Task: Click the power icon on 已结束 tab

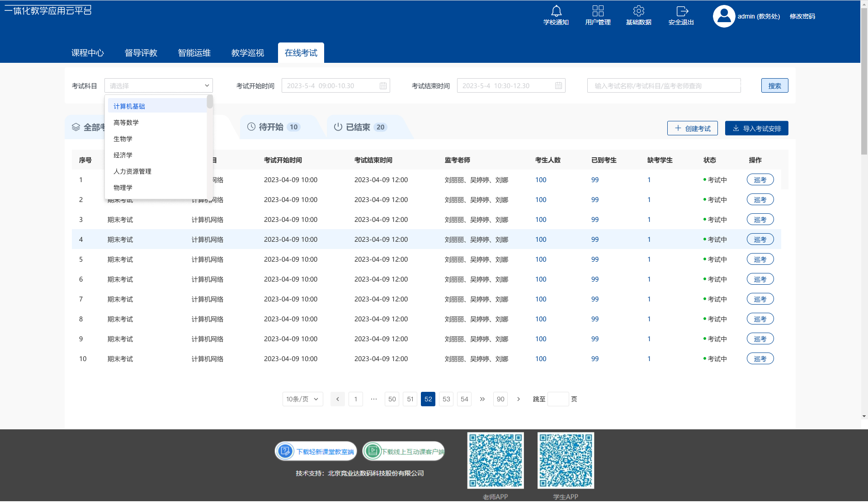Action: tap(338, 127)
